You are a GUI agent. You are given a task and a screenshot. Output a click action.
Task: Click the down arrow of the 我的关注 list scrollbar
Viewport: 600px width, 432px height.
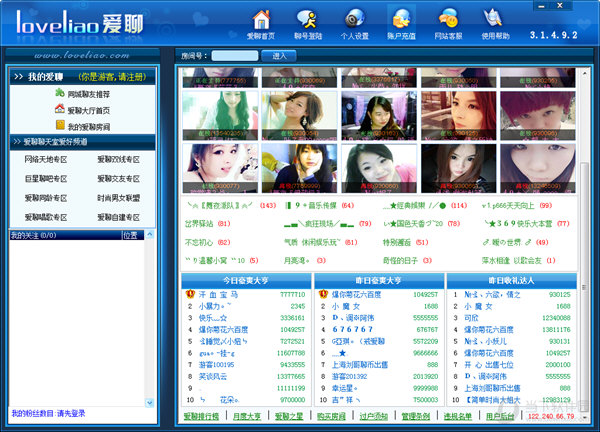point(150,403)
